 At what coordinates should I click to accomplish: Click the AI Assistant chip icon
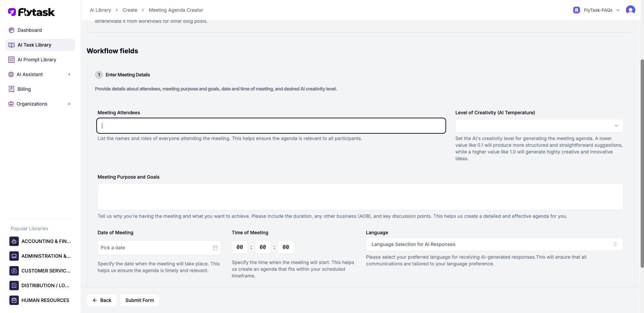(11, 74)
